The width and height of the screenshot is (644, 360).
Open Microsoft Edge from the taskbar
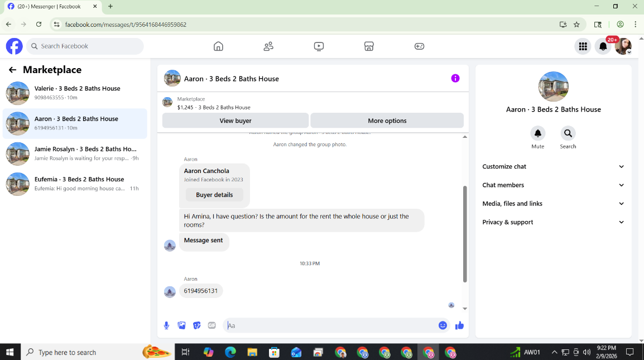pyautogui.click(x=230, y=352)
